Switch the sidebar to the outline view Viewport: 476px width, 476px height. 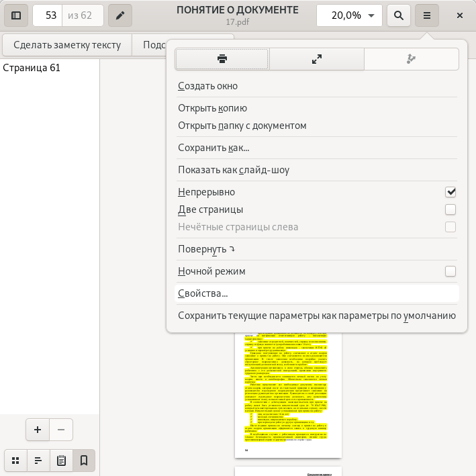(x=38, y=461)
